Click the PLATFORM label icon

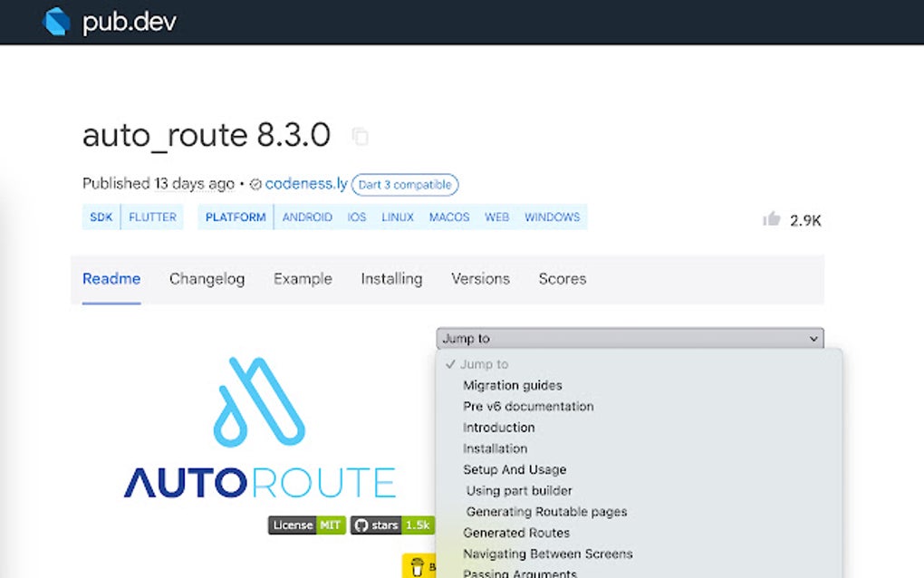pos(235,217)
